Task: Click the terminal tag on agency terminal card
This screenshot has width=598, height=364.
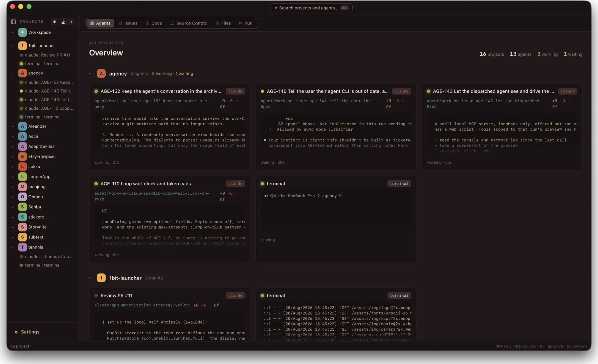Action: (399, 184)
